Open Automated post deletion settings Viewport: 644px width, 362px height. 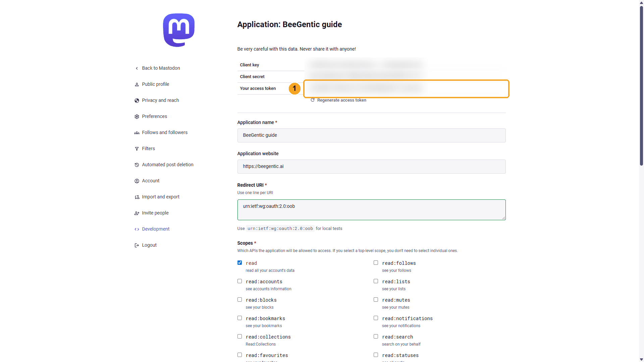[168, 165]
